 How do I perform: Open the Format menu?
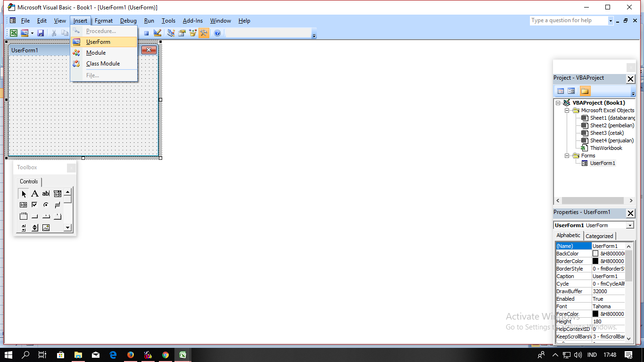[x=104, y=21]
